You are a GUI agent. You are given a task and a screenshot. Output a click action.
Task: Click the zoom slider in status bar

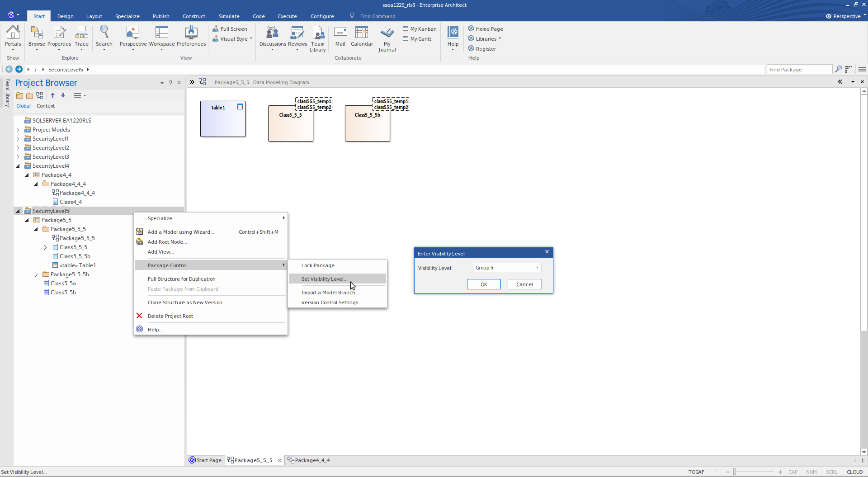coord(753,472)
